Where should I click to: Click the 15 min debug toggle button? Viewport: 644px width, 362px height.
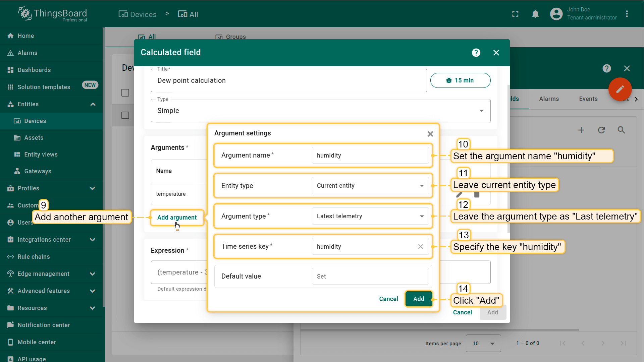click(x=460, y=80)
